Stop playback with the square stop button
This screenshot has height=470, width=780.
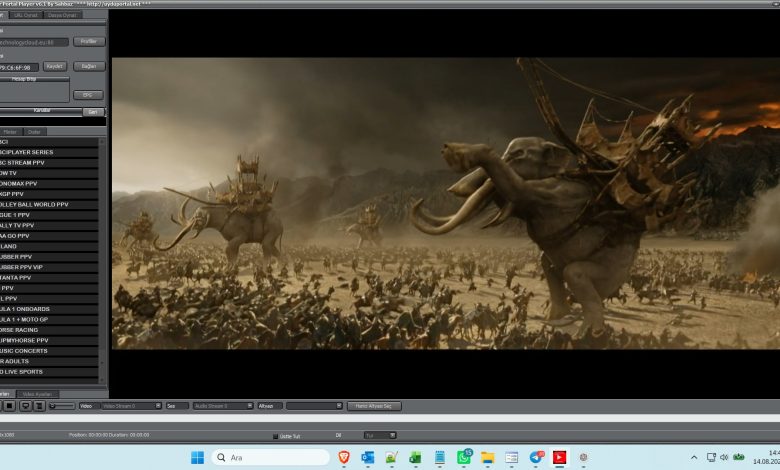click(x=9, y=406)
